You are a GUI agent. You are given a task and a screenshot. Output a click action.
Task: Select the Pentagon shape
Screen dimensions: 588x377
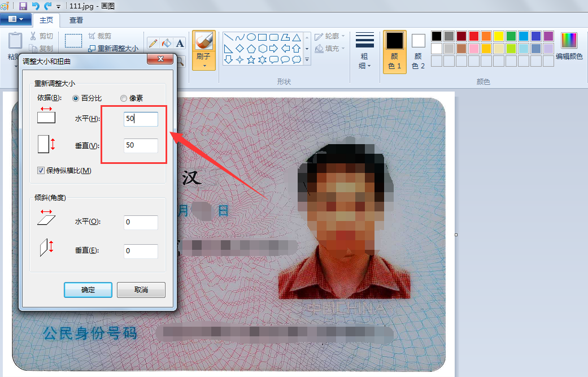(251, 49)
